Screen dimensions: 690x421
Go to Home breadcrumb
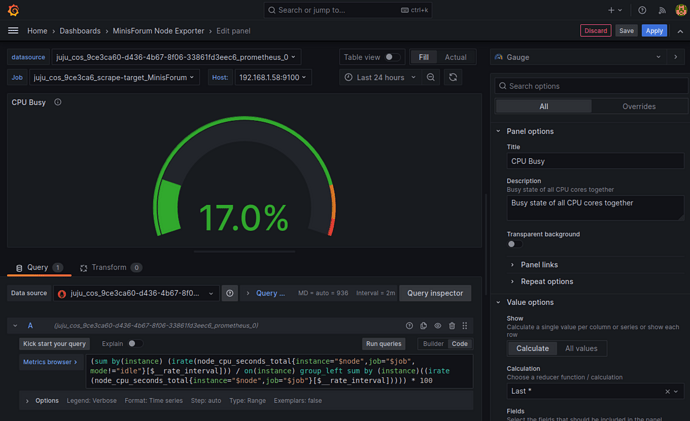pyautogui.click(x=37, y=31)
